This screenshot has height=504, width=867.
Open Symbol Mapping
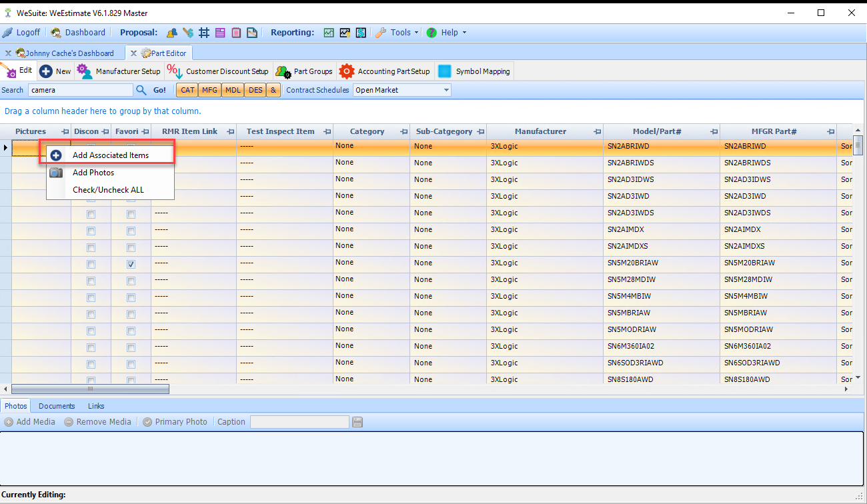(x=474, y=71)
